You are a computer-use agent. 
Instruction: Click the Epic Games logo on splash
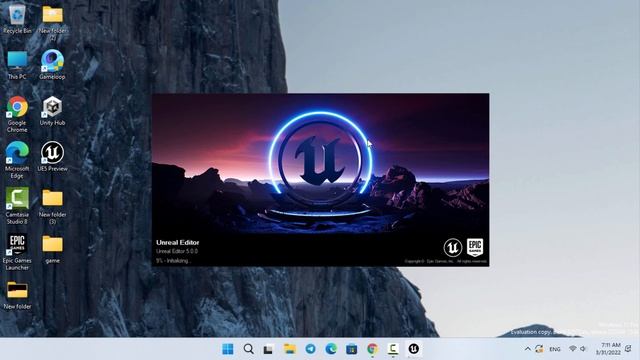click(x=475, y=247)
